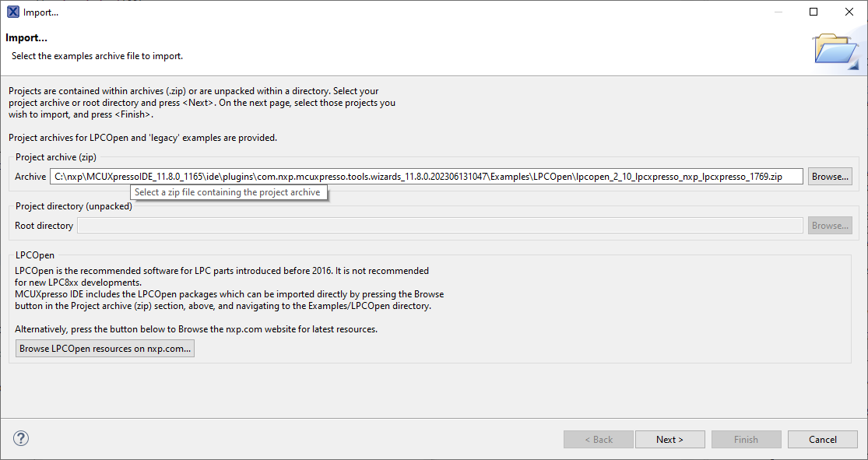Click the Back button

pos(598,438)
